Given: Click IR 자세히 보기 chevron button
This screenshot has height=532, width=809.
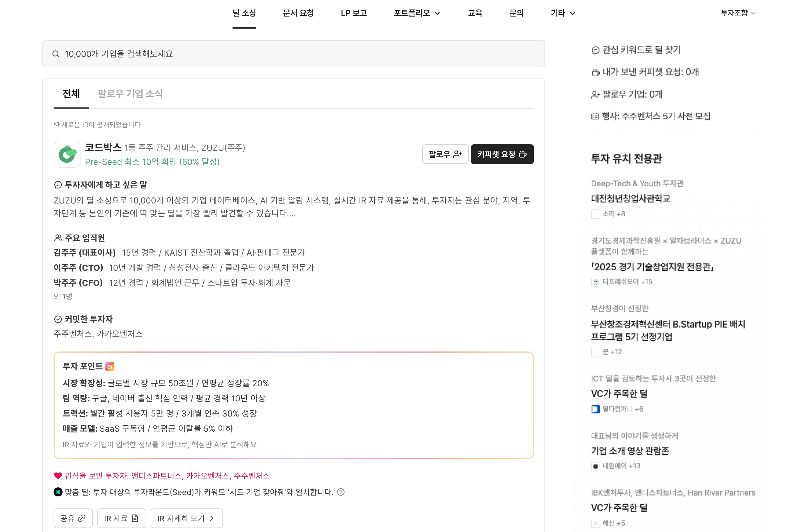Looking at the screenshot, I should 186,518.
